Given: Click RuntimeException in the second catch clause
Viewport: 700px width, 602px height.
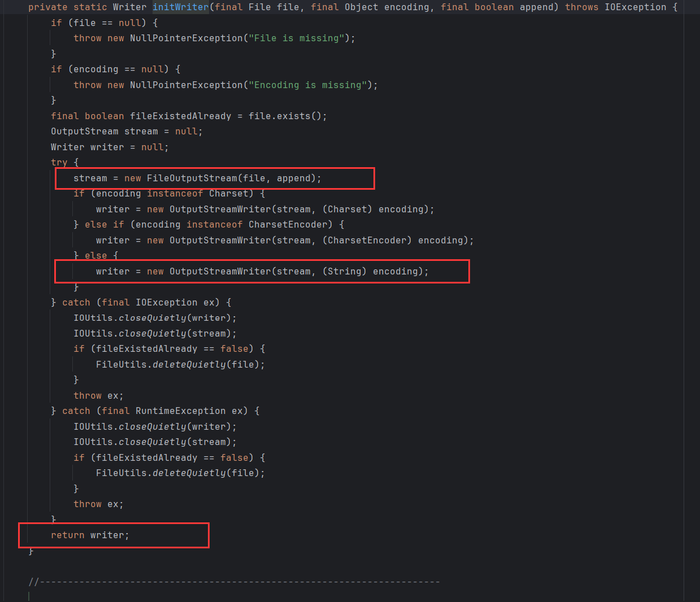Looking at the screenshot, I should click(x=180, y=411).
